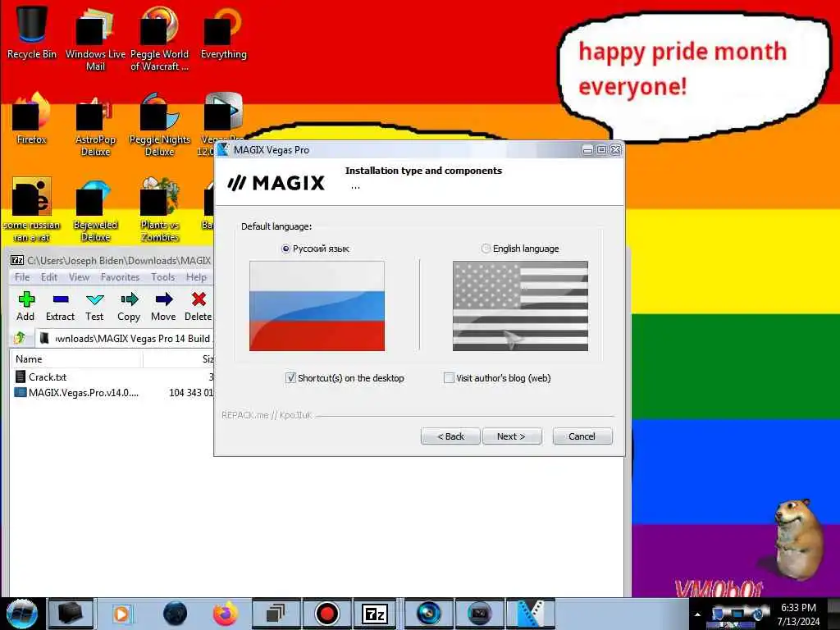Viewport: 840px width, 630px height.
Task: Click the taskbar clock showing 6:33 PM
Action: click(x=798, y=614)
